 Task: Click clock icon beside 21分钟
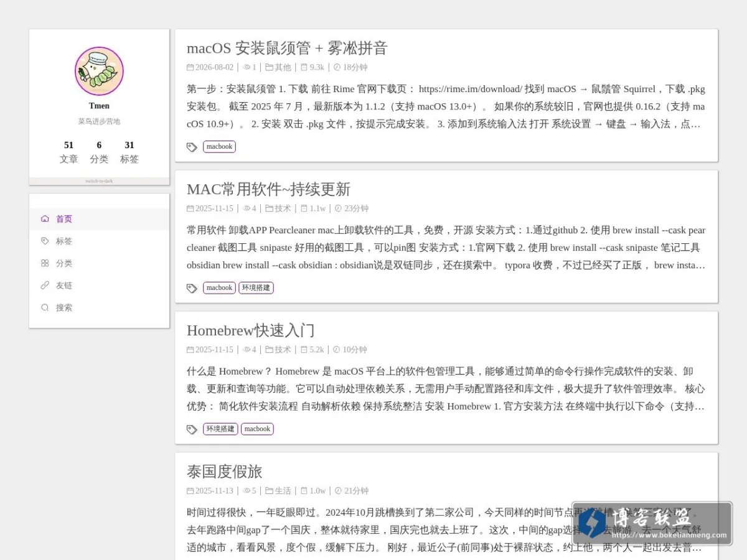pyautogui.click(x=339, y=491)
